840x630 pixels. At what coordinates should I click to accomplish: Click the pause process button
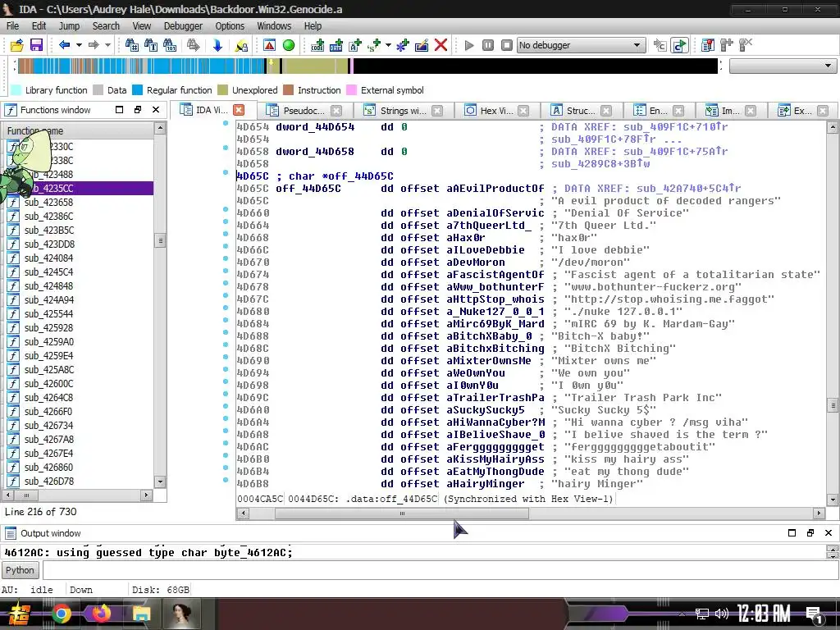point(488,46)
